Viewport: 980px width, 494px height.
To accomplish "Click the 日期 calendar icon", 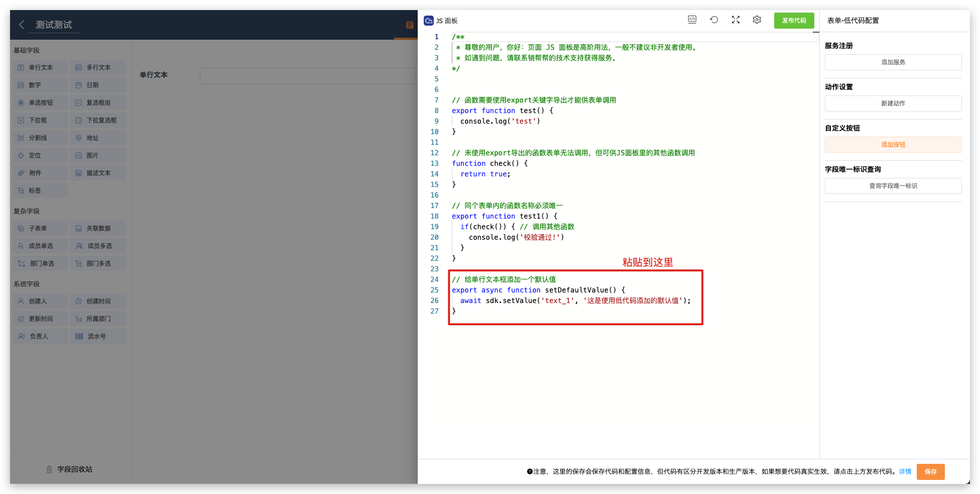I will 78,85.
